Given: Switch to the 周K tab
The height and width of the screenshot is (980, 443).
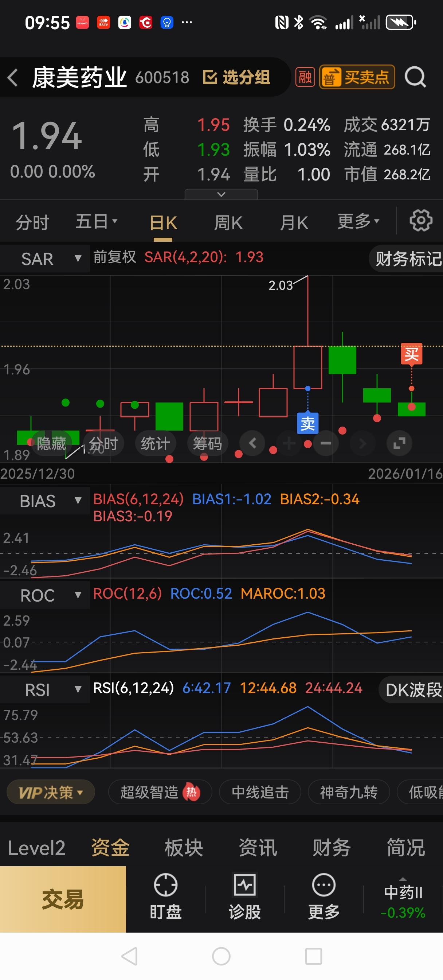Looking at the screenshot, I should point(228,222).
